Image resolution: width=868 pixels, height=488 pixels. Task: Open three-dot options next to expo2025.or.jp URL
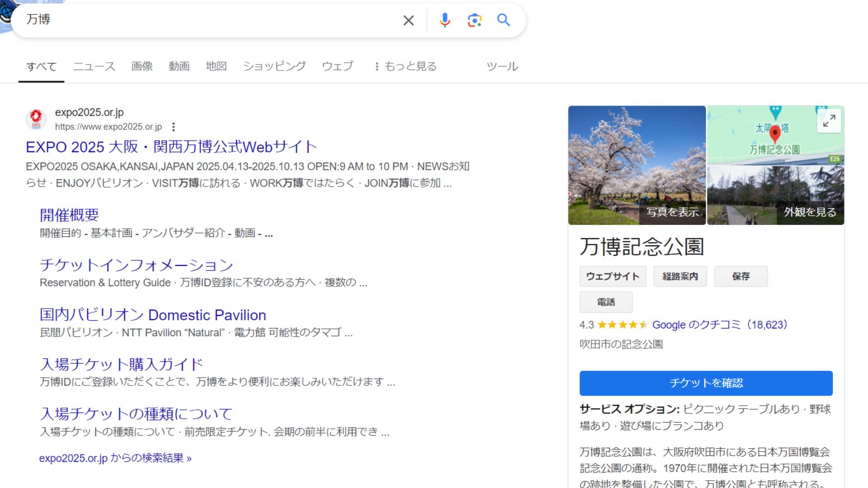tap(173, 127)
